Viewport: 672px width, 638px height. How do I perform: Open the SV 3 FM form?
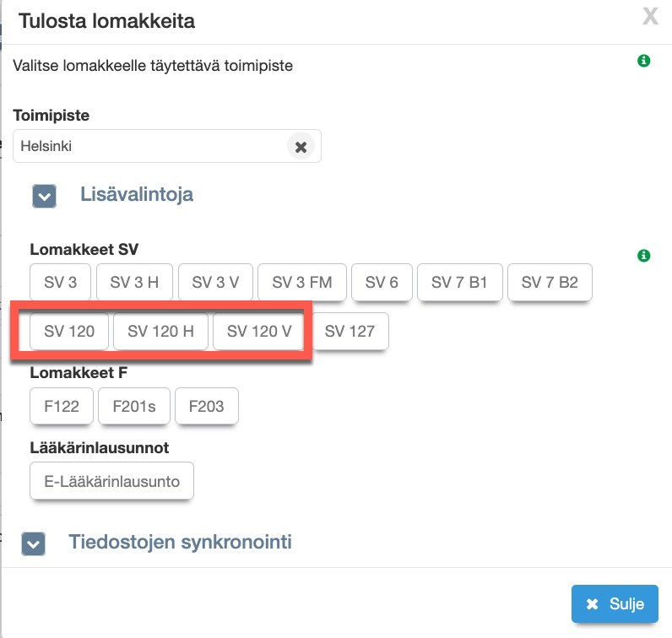pos(301,283)
